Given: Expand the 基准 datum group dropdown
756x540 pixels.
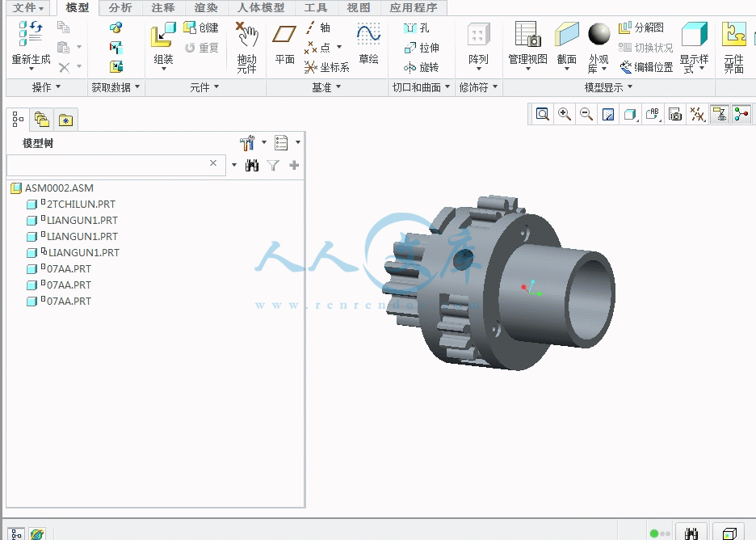Looking at the screenshot, I should 326,87.
